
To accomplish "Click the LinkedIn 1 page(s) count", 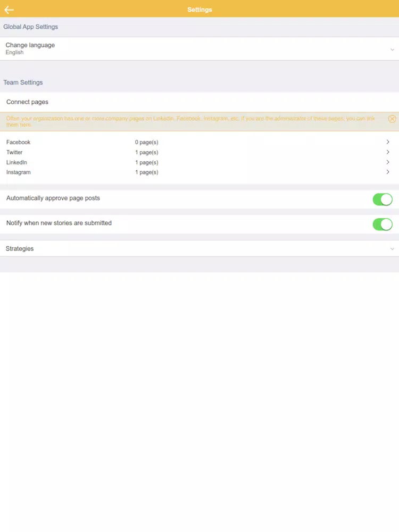I will [147, 162].
